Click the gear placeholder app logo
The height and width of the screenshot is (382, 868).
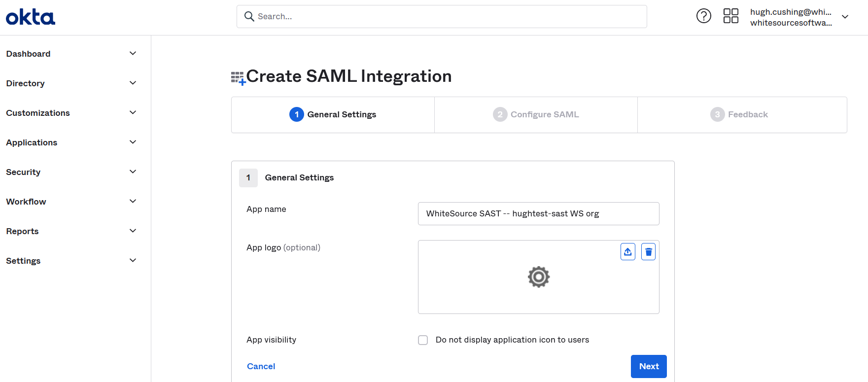pyautogui.click(x=538, y=277)
